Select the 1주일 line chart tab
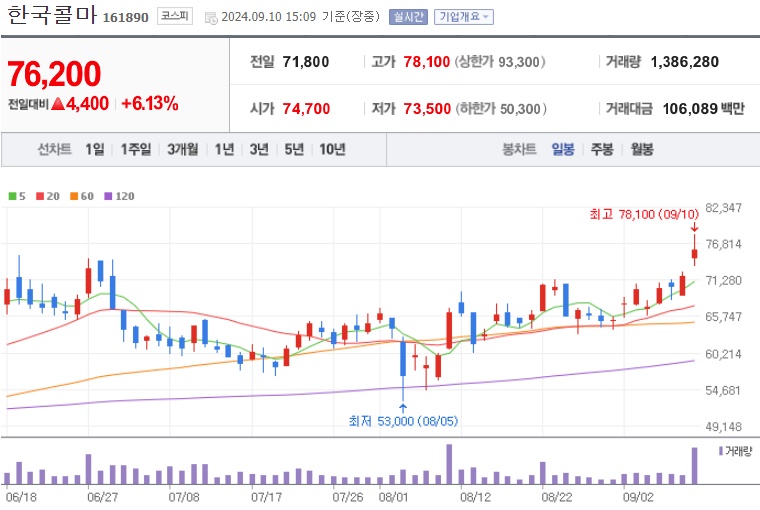The height and width of the screenshot is (510, 760). 136,149
